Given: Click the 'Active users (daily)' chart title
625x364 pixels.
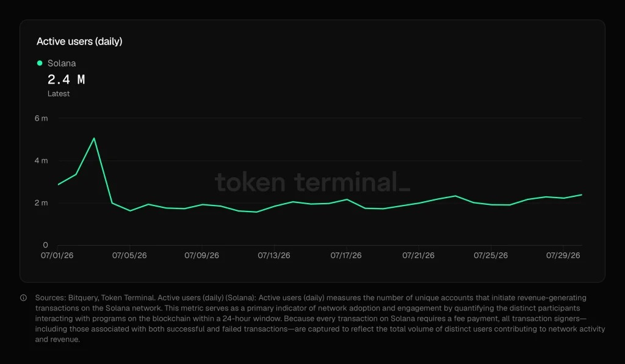Looking at the screenshot, I should click(x=79, y=41).
